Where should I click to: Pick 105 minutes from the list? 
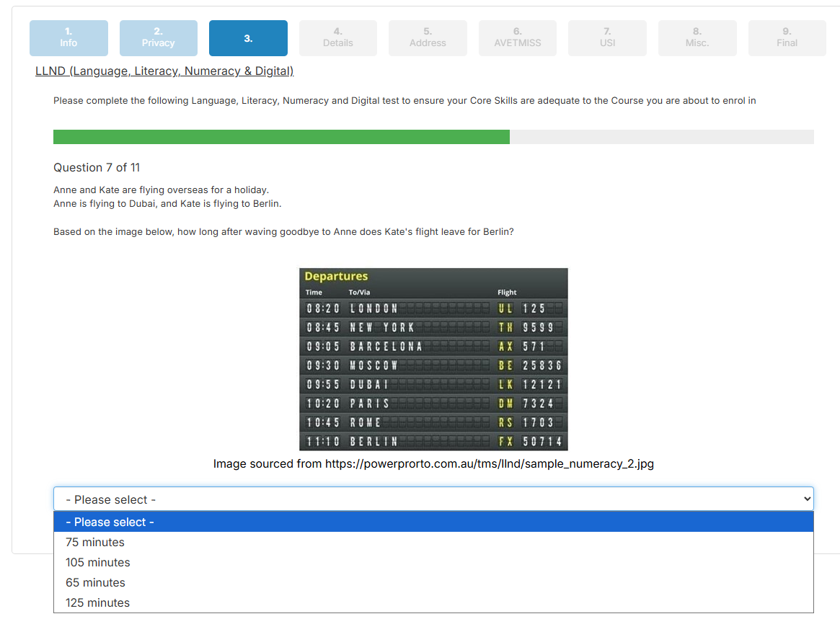(x=98, y=562)
